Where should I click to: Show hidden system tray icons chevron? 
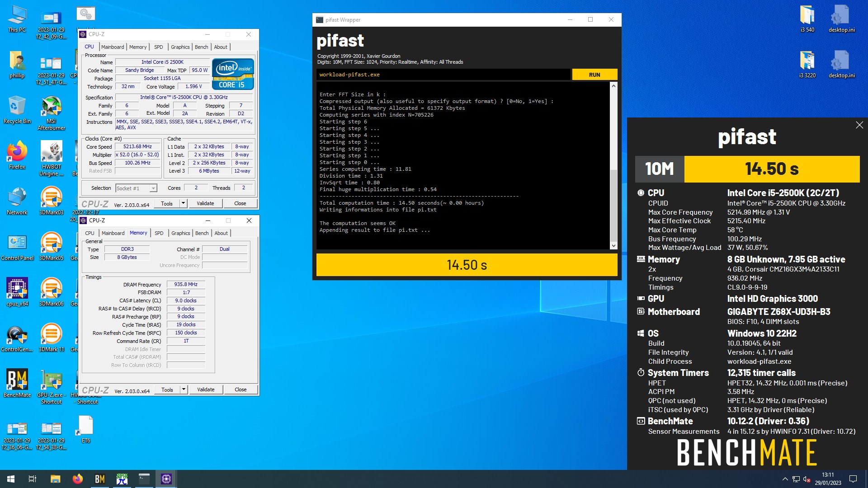785,479
